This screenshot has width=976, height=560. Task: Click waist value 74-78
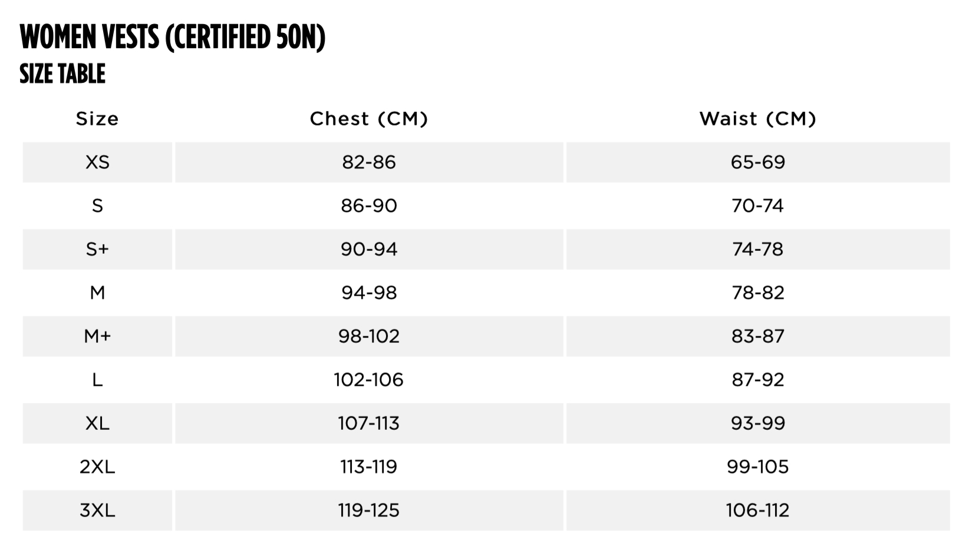758,249
